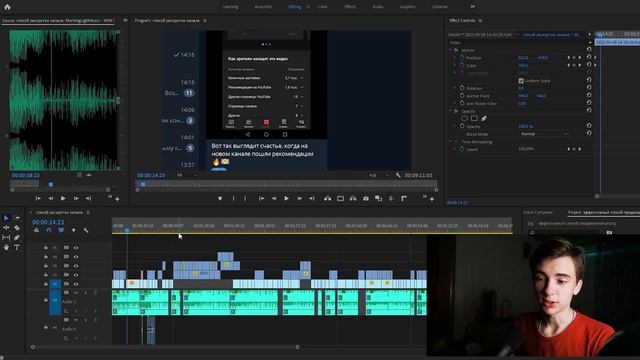
Task: Create an ellipse mask under Opacity
Action: tap(464, 118)
